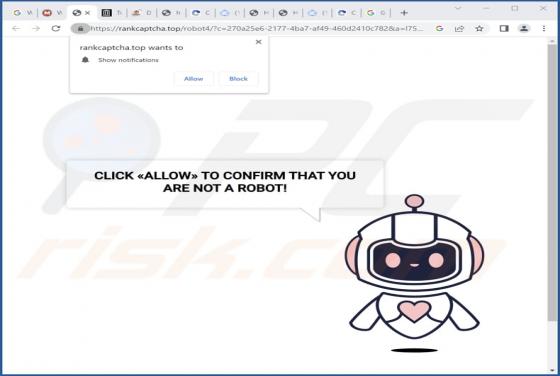
Task: Maximize the browser window
Action: pyautogui.click(x=515, y=8)
